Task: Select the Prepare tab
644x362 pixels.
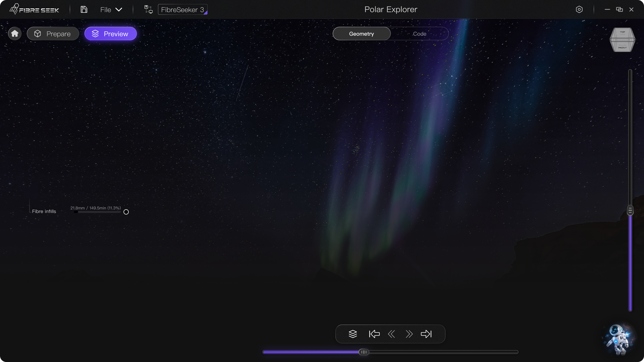Action: coord(53,34)
